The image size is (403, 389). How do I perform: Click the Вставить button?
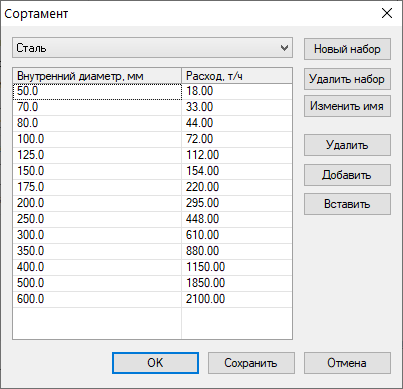tap(347, 204)
